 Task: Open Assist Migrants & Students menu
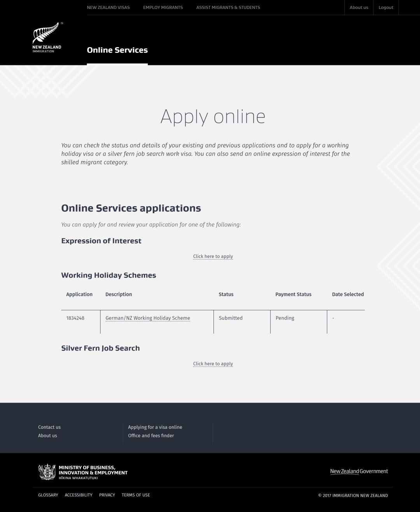[x=228, y=7]
